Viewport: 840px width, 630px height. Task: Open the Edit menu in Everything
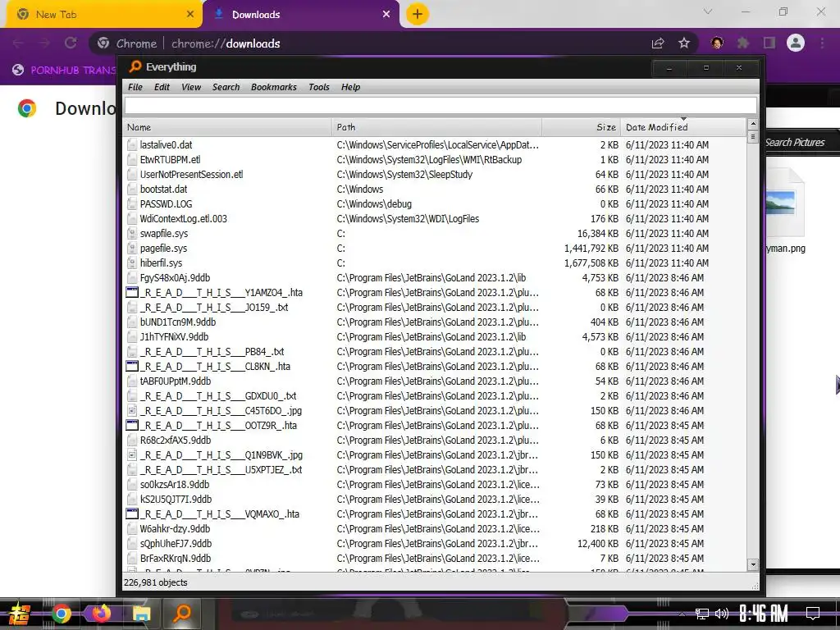click(x=162, y=87)
